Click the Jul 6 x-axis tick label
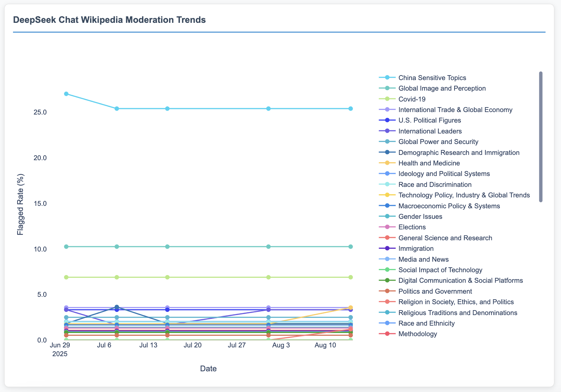Screen dimensions: 561x392 [x=104, y=345]
